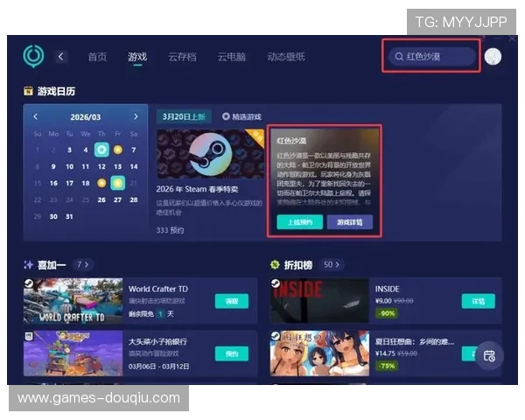Click the Steam logo event image
Screen dimensions: 525x420
pos(210,154)
